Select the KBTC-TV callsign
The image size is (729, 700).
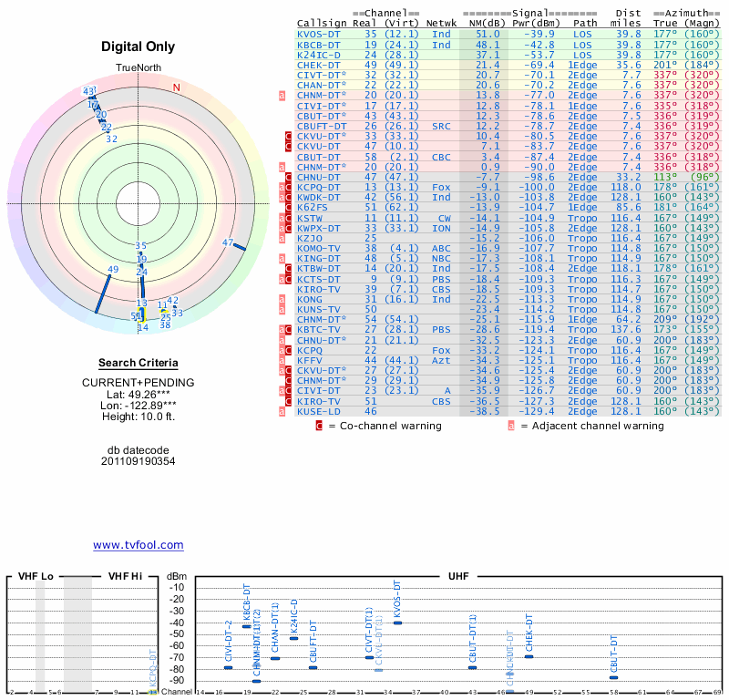point(318,330)
